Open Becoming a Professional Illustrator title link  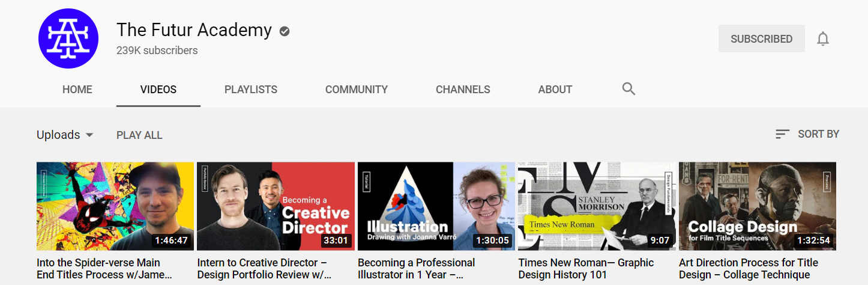click(417, 269)
